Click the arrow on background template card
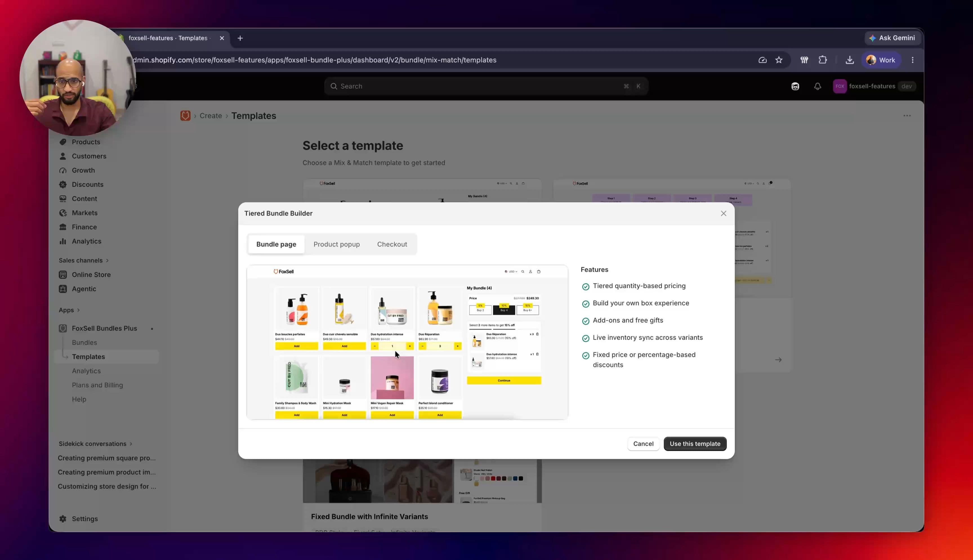The height and width of the screenshot is (560, 973). click(x=778, y=360)
